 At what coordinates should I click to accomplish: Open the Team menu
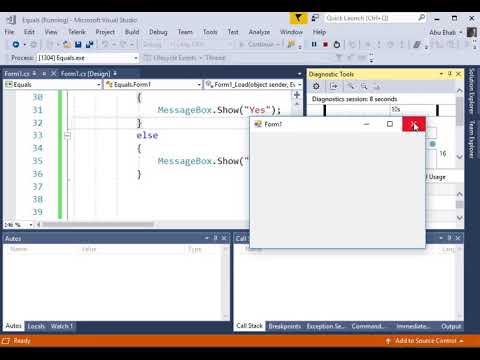coord(185,32)
